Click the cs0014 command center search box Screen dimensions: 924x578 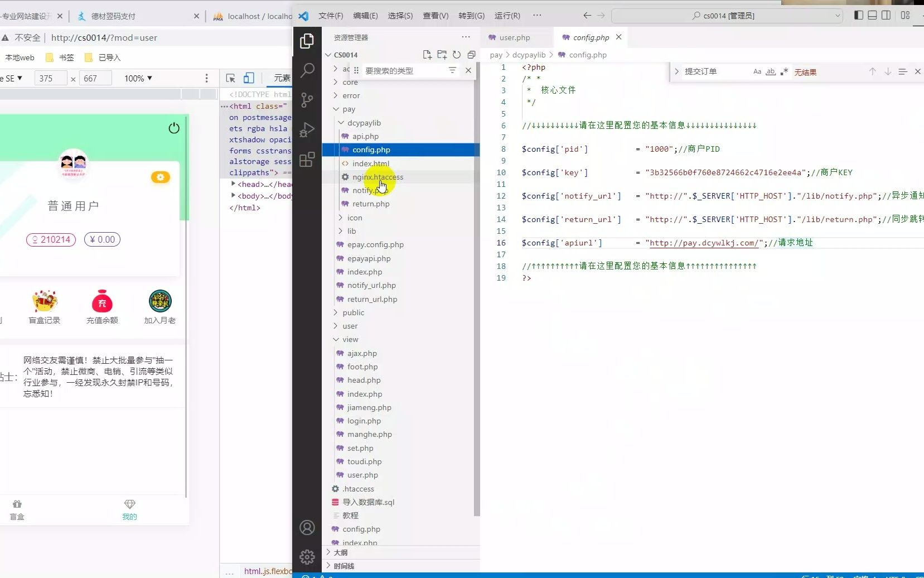click(727, 16)
